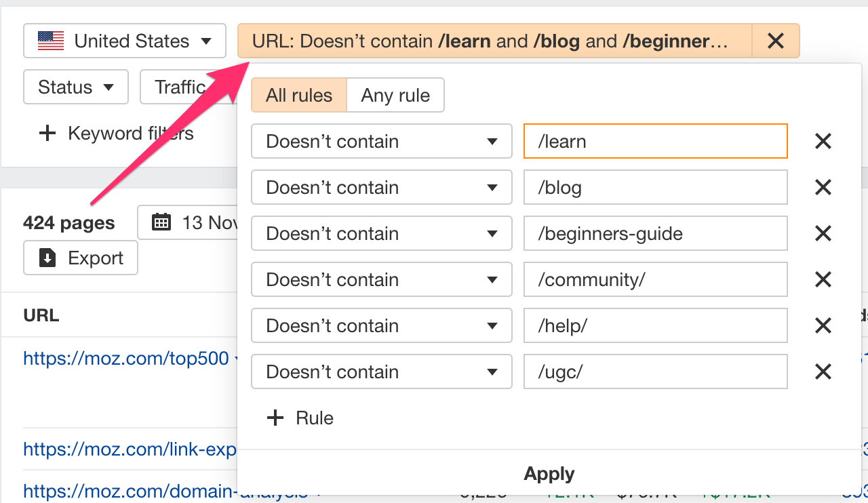This screenshot has height=503, width=868.
Task: Delete the /community/ rule using its X
Action: click(x=823, y=279)
